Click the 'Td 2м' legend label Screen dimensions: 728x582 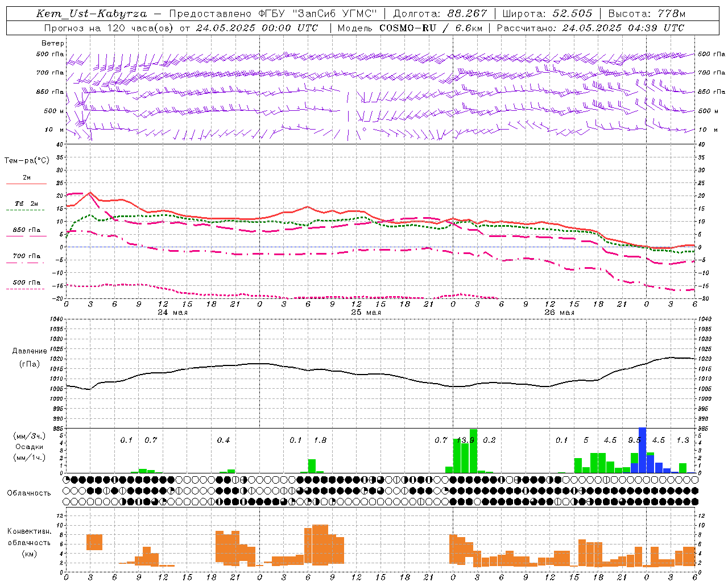point(27,203)
